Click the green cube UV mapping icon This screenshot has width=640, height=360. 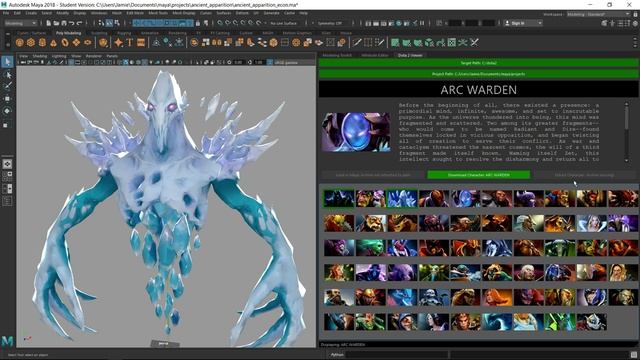point(429,42)
